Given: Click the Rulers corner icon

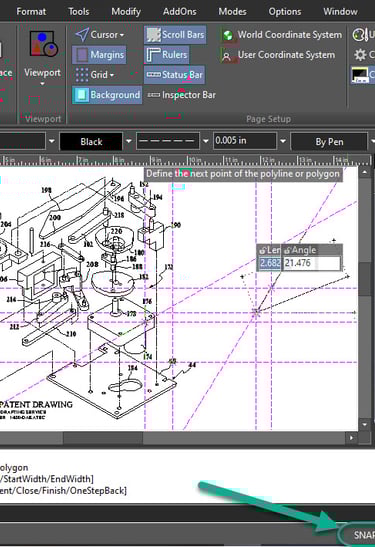Looking at the screenshot, I should [153, 55].
